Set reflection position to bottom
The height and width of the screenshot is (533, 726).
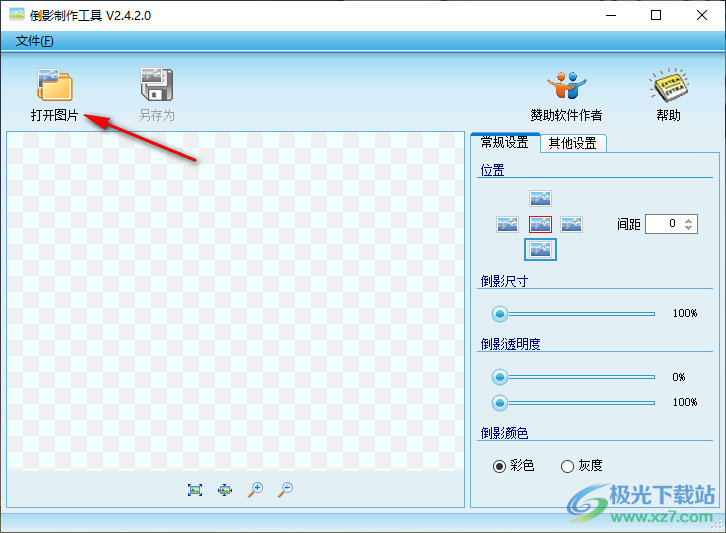[540, 250]
